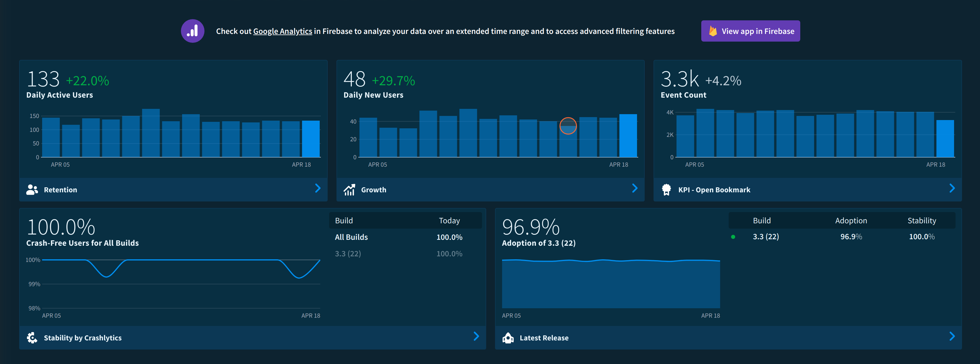This screenshot has height=364, width=980.
Task: Open Latest Release via its chevron
Action: [952, 337]
